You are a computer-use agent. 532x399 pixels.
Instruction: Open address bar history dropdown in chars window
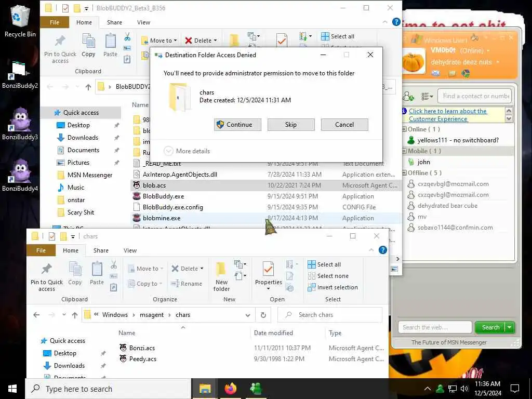coord(248,315)
